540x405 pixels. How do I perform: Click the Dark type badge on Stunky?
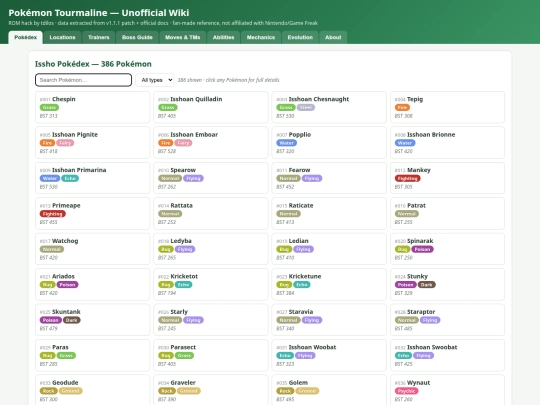427,285
